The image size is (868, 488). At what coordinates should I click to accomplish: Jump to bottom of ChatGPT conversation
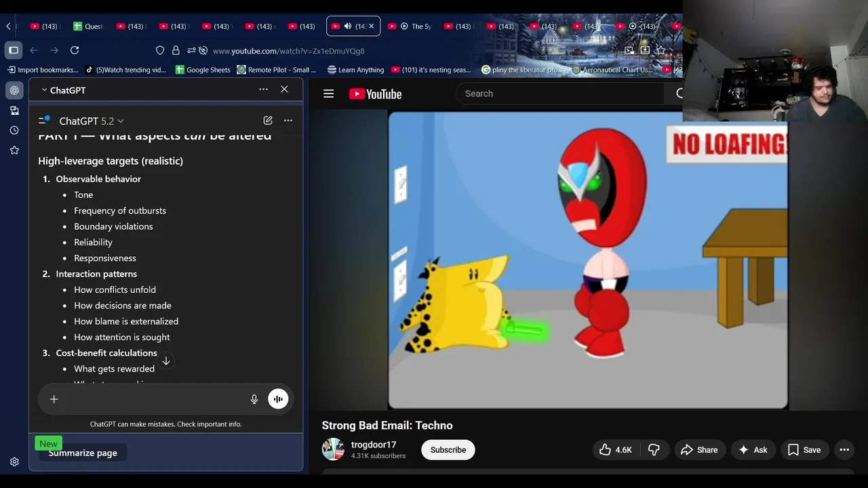coord(166,361)
